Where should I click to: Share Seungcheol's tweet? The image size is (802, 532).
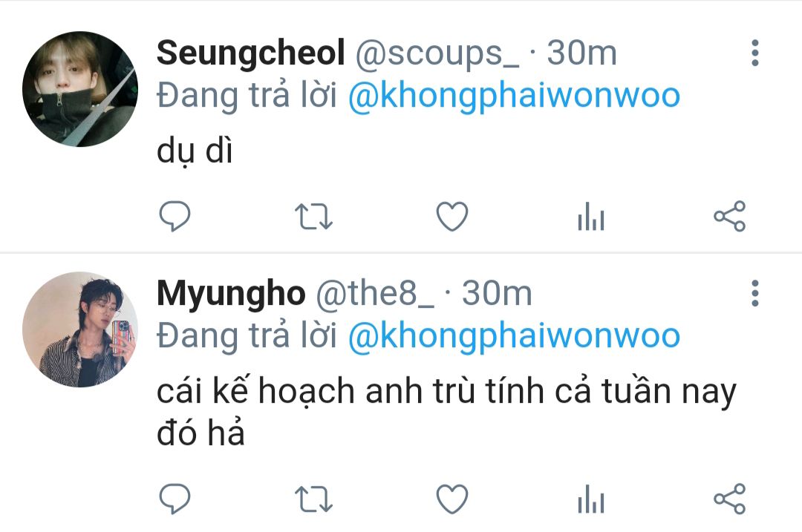coord(730,216)
